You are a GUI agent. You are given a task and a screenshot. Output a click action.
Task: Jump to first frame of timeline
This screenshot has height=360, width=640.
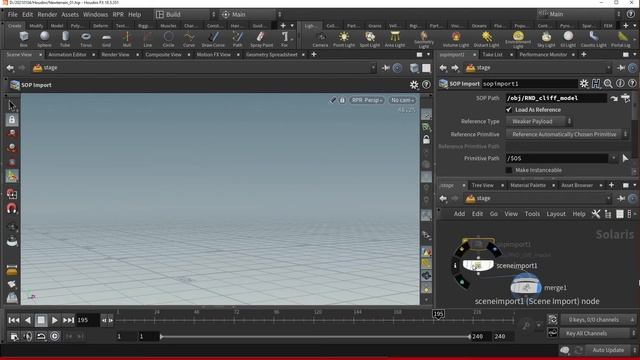[x=14, y=320]
